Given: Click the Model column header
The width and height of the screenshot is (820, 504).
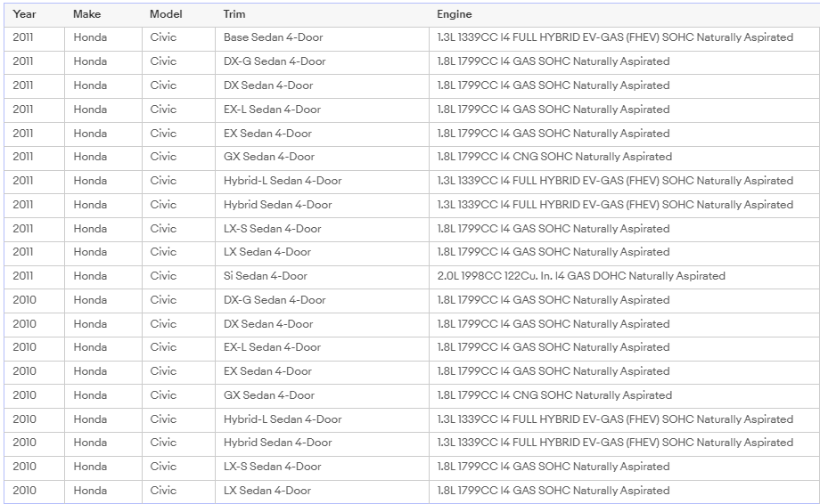Looking at the screenshot, I should pos(166,14).
